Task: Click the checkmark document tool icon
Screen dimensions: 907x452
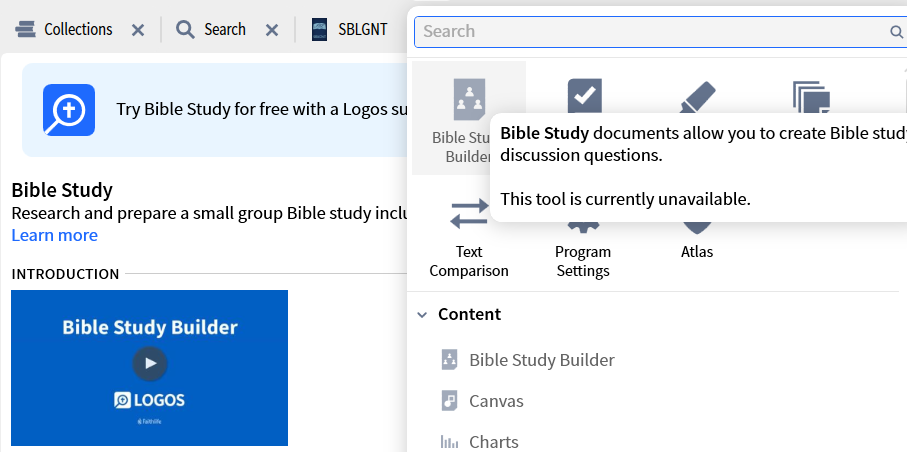Action: pos(584,95)
